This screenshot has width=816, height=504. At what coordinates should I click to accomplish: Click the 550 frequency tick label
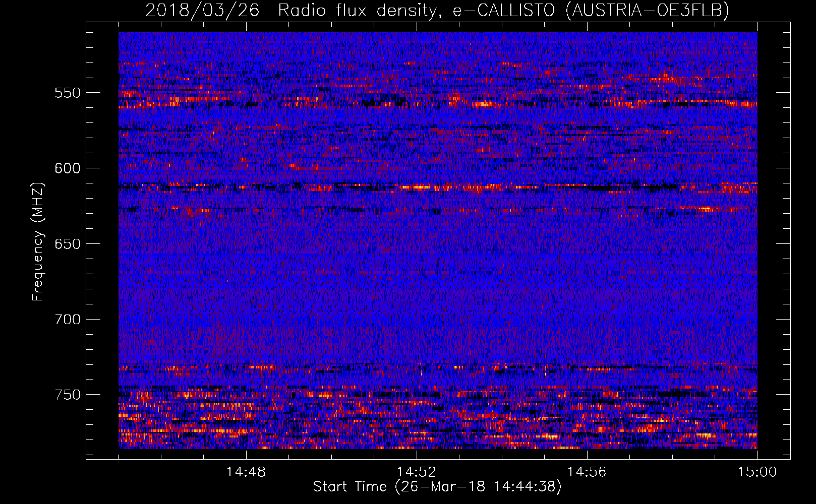(x=68, y=93)
